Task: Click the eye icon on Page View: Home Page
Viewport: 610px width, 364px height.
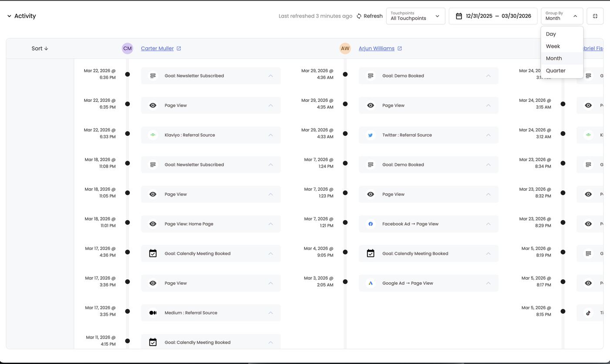Action: click(153, 224)
